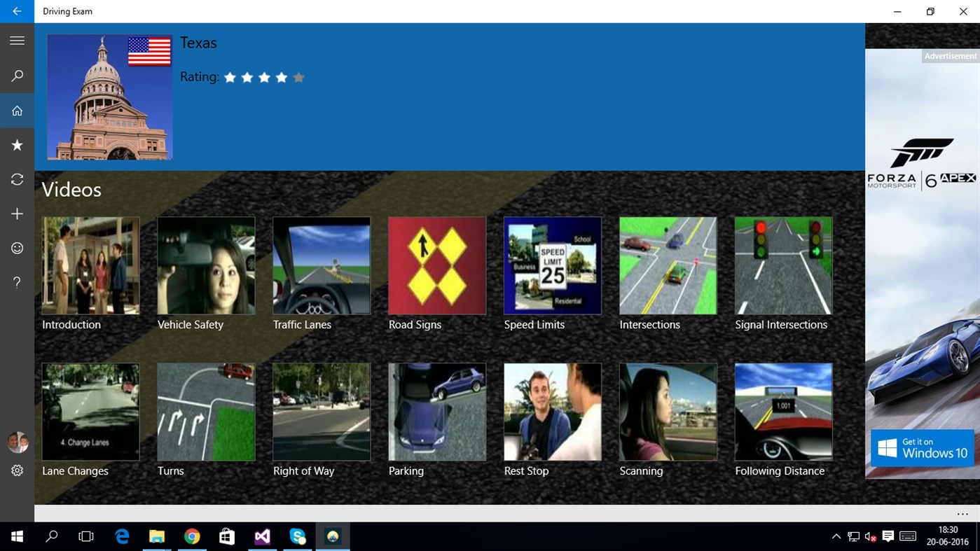The height and width of the screenshot is (551, 980).
Task: Open the hamburger navigation menu
Action: tap(17, 40)
